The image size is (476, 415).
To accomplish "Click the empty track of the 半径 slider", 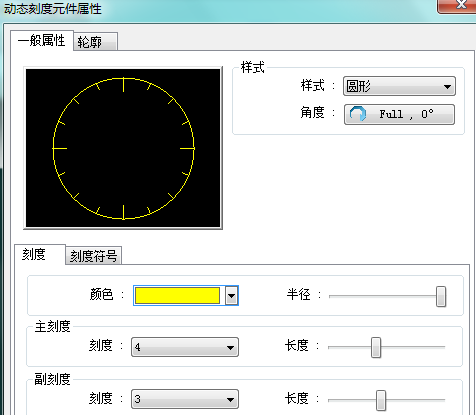I will coord(382,296).
